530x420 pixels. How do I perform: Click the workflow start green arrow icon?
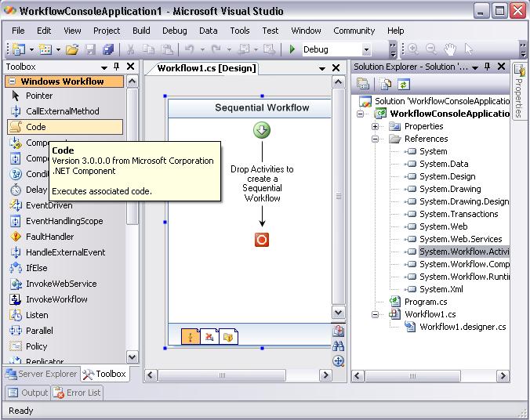(262, 130)
